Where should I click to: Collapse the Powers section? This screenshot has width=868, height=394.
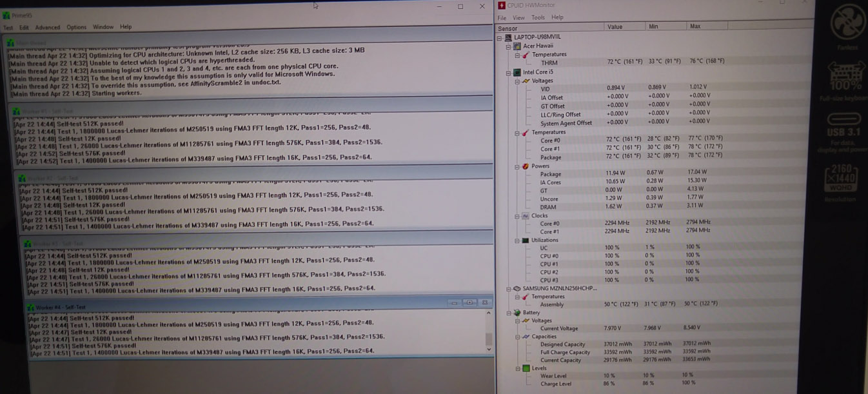coord(517,166)
